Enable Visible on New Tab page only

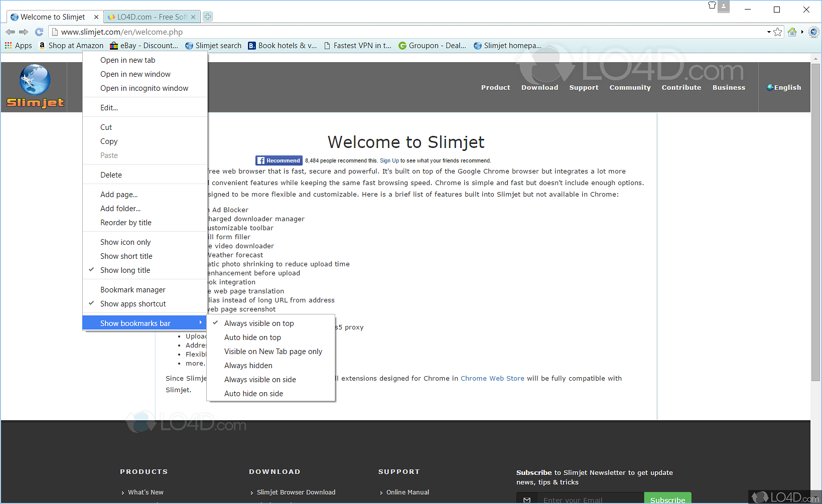(273, 351)
